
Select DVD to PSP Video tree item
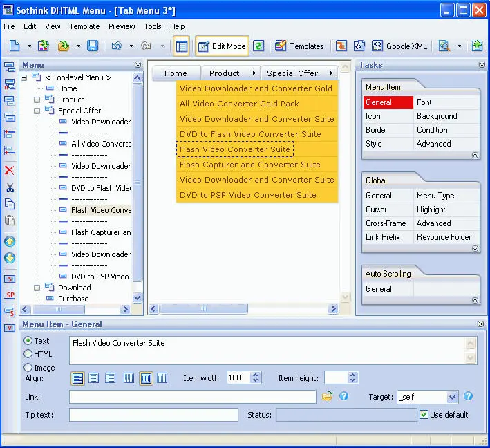pyautogui.click(x=100, y=277)
